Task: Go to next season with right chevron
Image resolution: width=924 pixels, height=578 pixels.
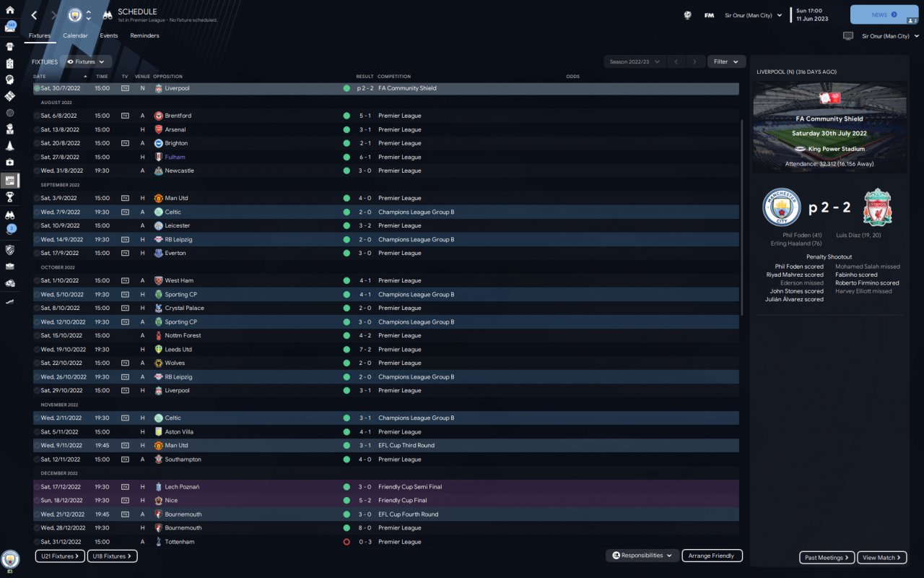Action: (x=695, y=62)
